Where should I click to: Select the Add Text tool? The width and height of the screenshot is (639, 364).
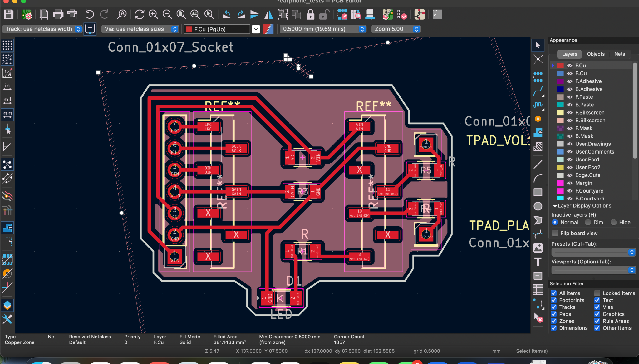pos(538,262)
